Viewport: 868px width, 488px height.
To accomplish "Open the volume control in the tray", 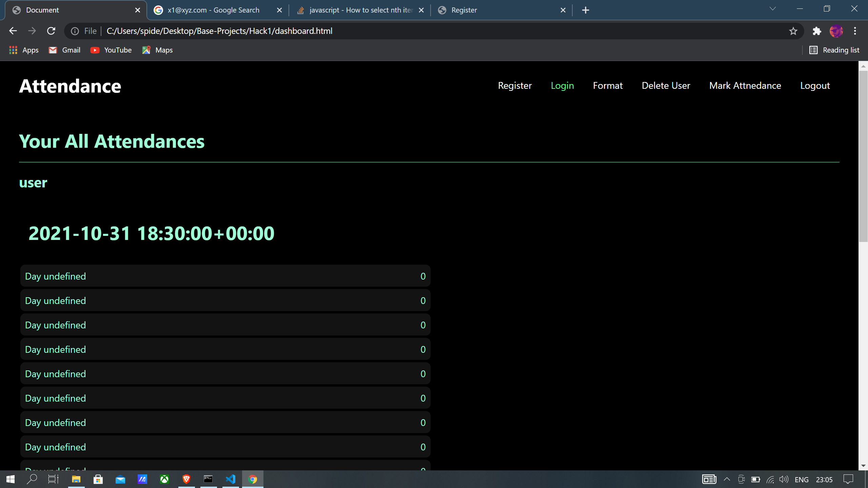I will click(x=784, y=479).
